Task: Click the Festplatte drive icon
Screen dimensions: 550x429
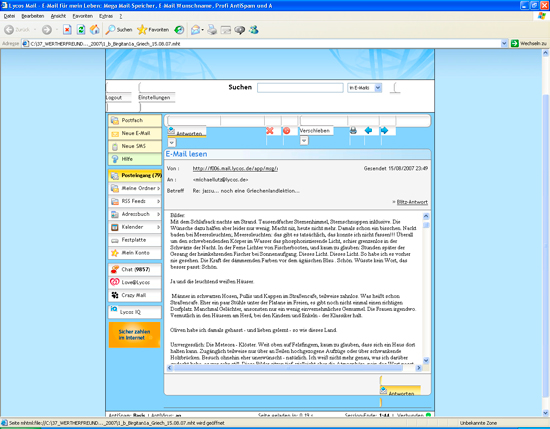Action: 115,240
